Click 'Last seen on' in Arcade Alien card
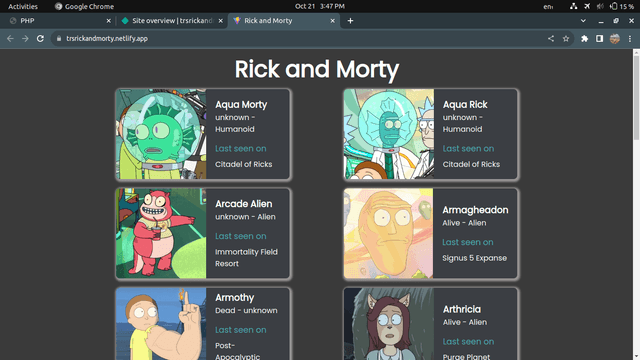Screen dimensions: 640x360 [241, 236]
